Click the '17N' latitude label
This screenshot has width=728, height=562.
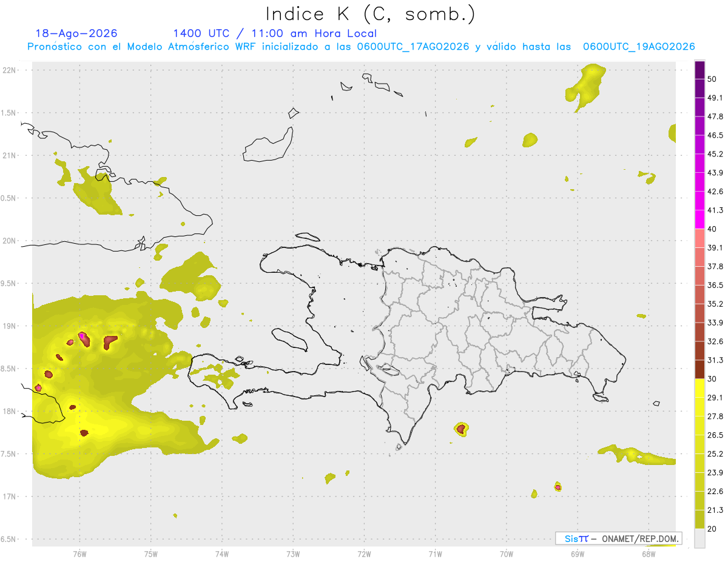coord(9,497)
